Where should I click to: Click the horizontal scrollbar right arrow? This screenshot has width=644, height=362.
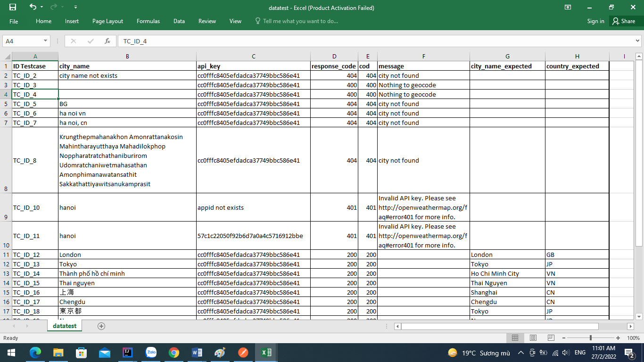(x=630, y=326)
